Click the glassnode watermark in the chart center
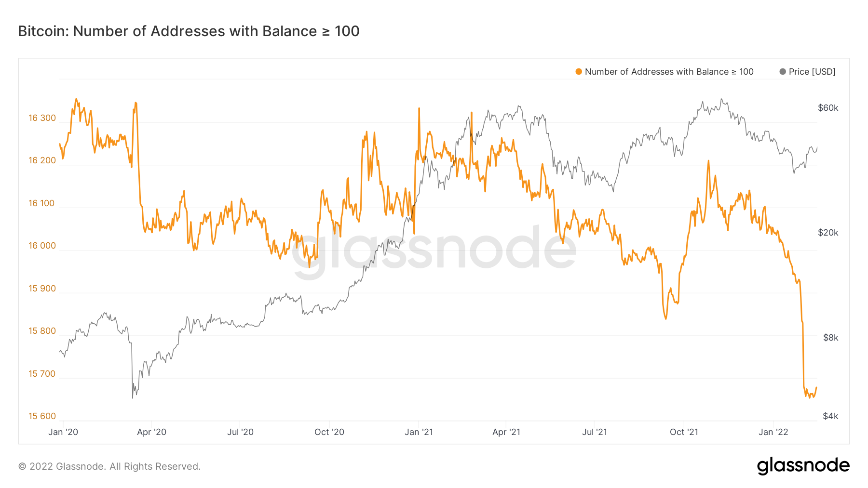This screenshot has width=868, height=488. (x=434, y=251)
